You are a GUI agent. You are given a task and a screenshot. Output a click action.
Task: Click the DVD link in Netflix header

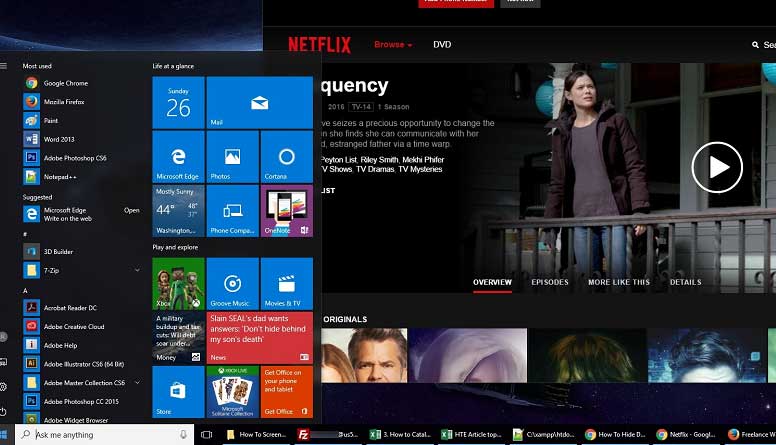(x=442, y=45)
